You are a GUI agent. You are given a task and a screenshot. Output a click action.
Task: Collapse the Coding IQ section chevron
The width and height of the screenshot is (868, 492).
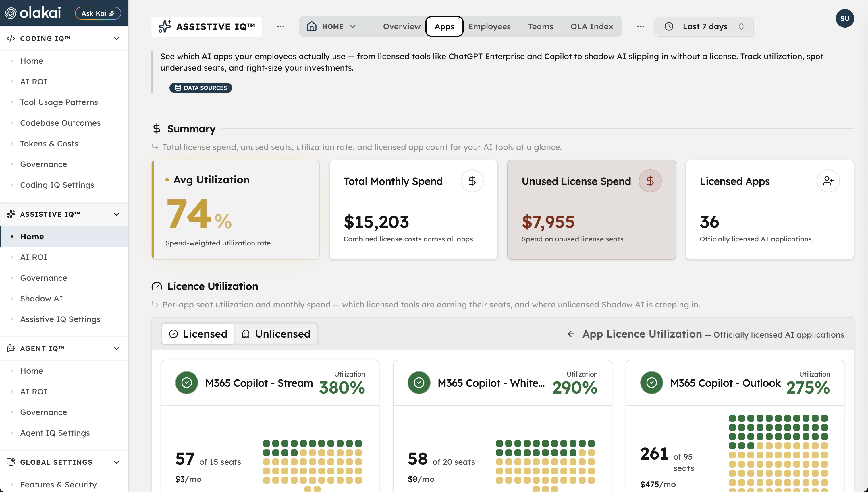117,38
